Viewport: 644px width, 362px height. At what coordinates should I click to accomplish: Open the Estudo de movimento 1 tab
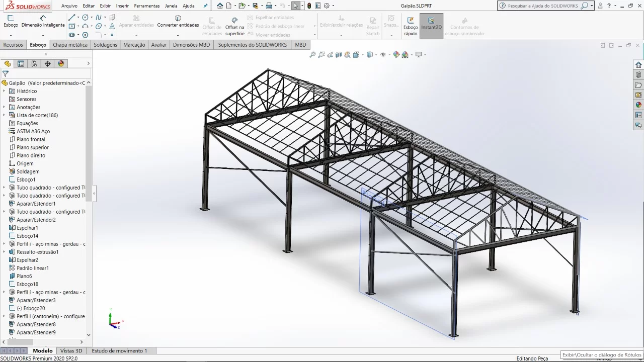pyautogui.click(x=119, y=351)
